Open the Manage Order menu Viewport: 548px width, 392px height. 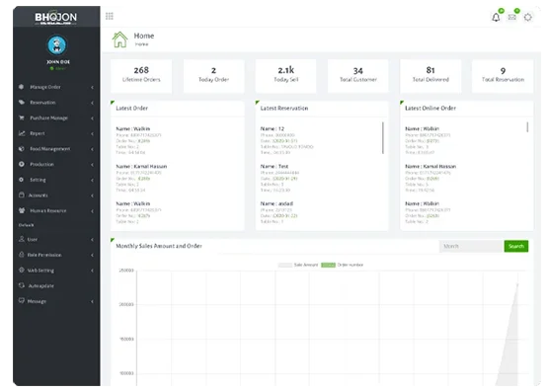56,87
